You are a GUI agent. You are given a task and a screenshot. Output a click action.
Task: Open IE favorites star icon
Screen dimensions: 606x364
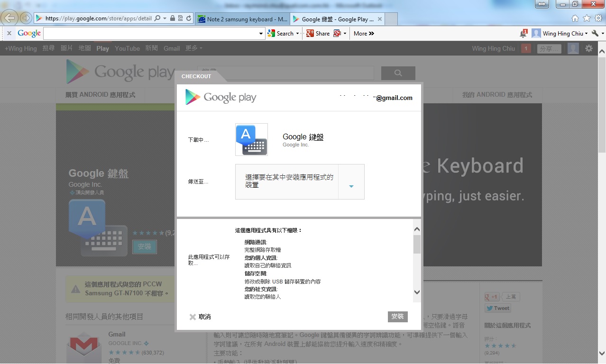pyautogui.click(x=587, y=18)
